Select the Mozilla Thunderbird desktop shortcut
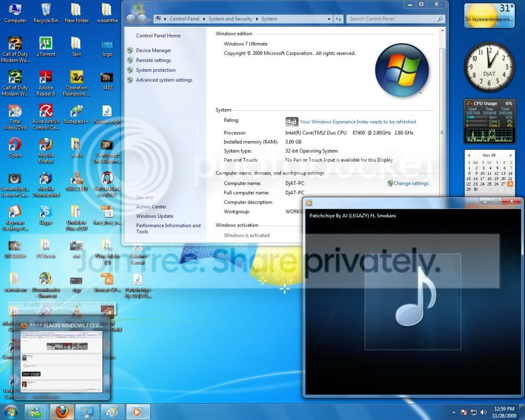The width and height of the screenshot is (525, 420). (46, 184)
